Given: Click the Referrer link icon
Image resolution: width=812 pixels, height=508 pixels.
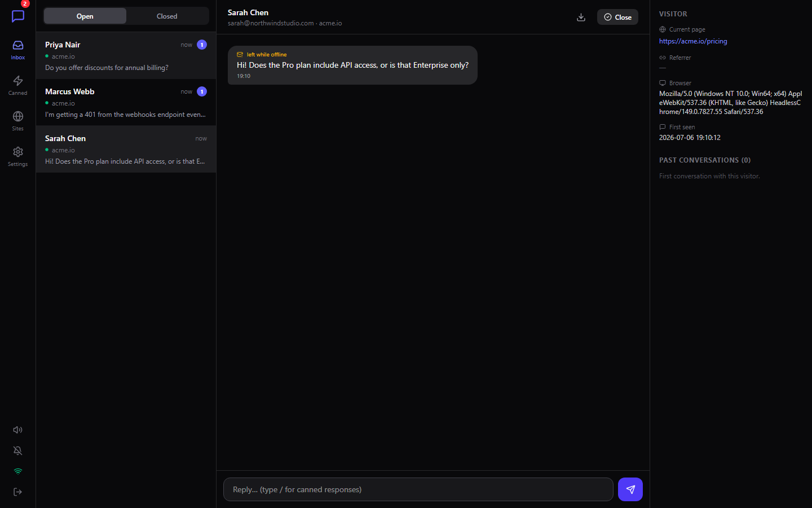Looking at the screenshot, I should [663, 58].
